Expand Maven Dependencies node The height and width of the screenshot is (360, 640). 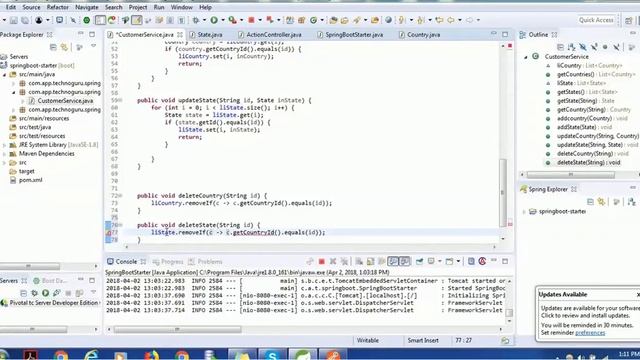point(4,154)
